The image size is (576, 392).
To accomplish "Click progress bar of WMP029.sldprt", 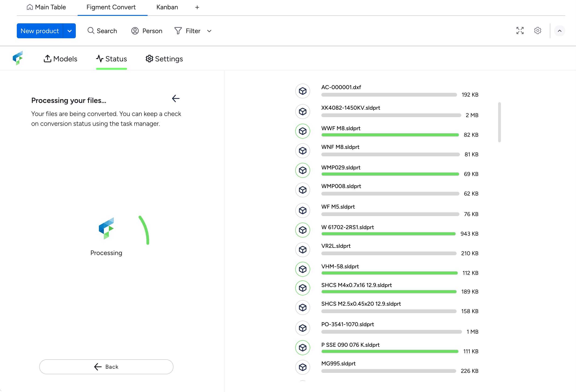I will click(390, 174).
